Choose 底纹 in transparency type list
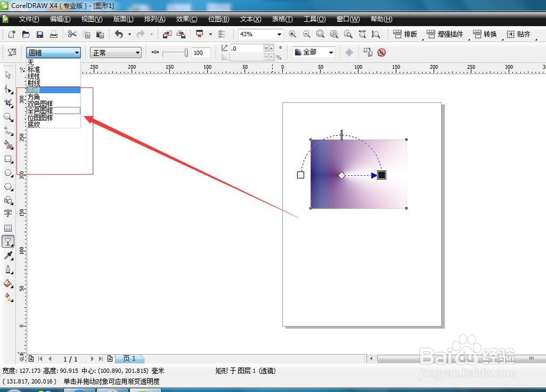The width and height of the screenshot is (546, 392). (x=54, y=124)
